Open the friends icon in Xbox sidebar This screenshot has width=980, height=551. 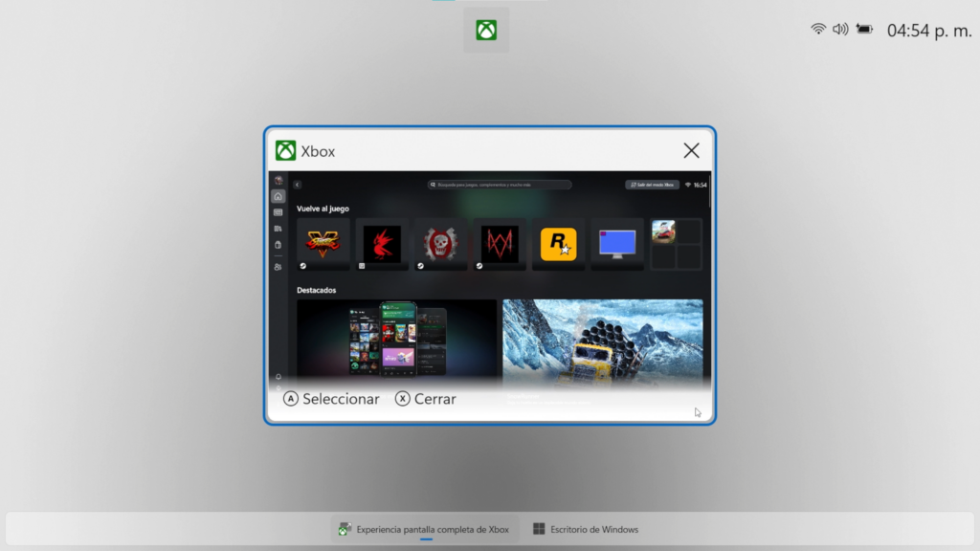[278, 267]
